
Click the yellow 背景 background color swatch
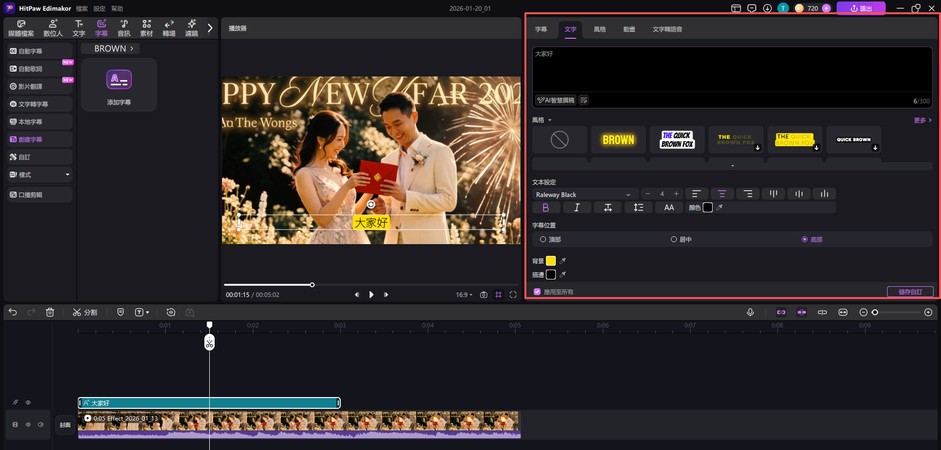coord(550,260)
